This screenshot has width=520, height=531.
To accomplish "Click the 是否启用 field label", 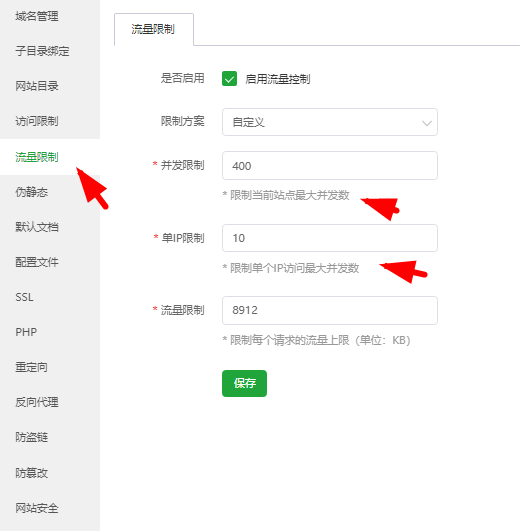I will point(182,78).
